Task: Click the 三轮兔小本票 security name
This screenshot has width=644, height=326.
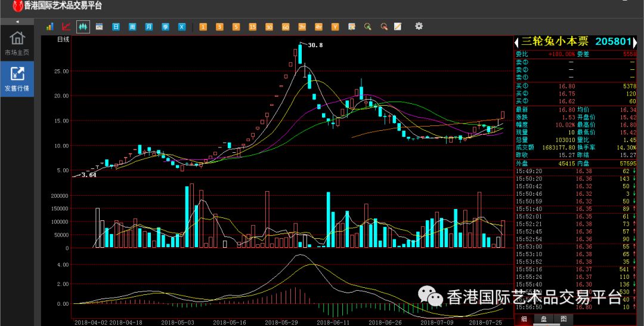Action: tap(555, 42)
